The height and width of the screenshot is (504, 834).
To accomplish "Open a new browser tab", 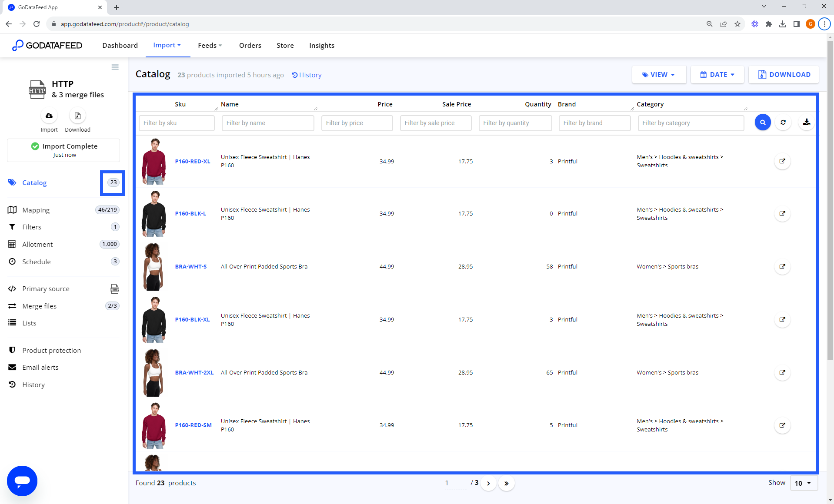I will pos(117,7).
